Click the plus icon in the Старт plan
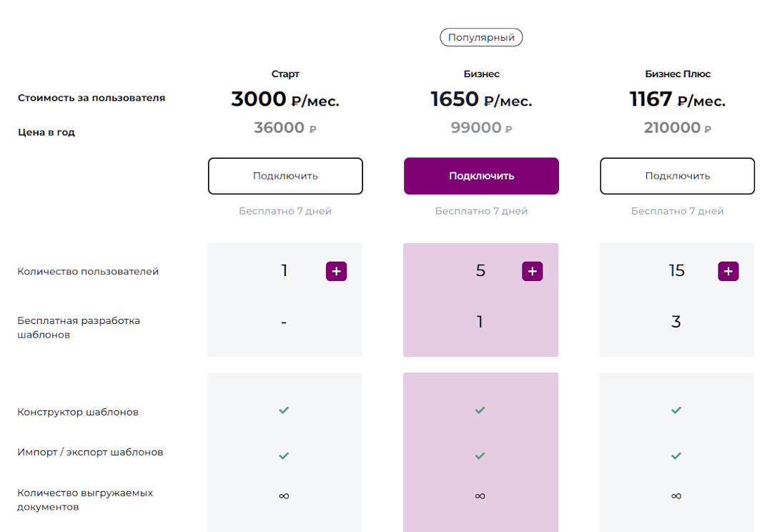The height and width of the screenshot is (532, 772). pyautogui.click(x=336, y=271)
